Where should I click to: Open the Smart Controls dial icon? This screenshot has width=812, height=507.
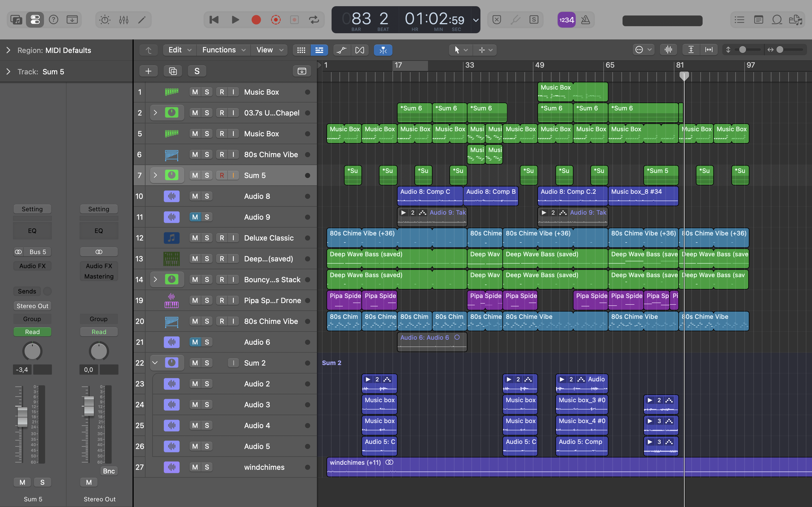[x=105, y=20]
